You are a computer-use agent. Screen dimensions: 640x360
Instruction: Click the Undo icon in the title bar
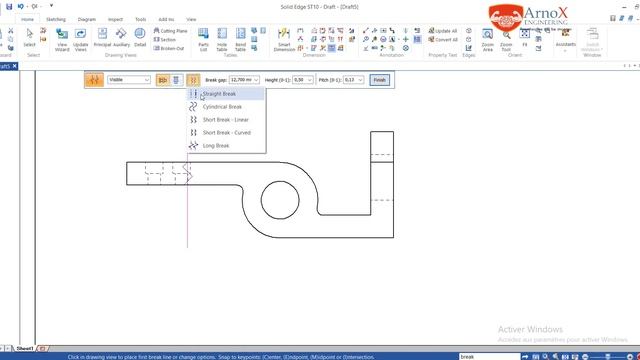20,7
